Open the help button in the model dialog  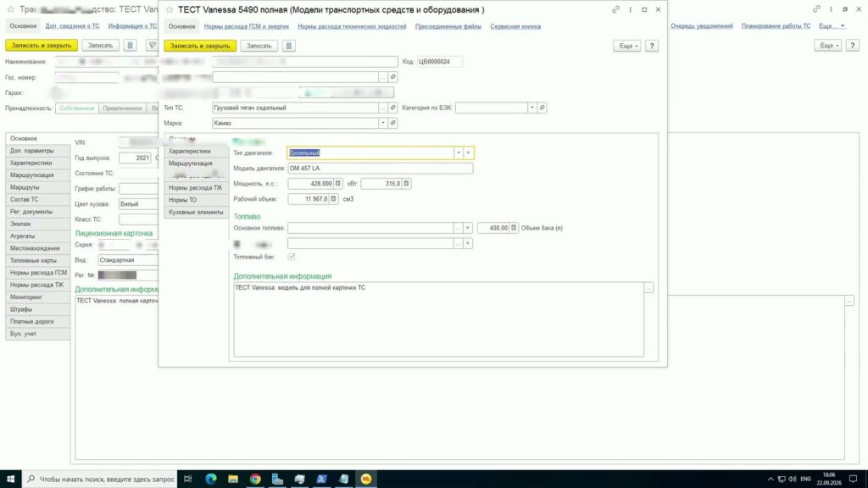[x=652, y=46]
